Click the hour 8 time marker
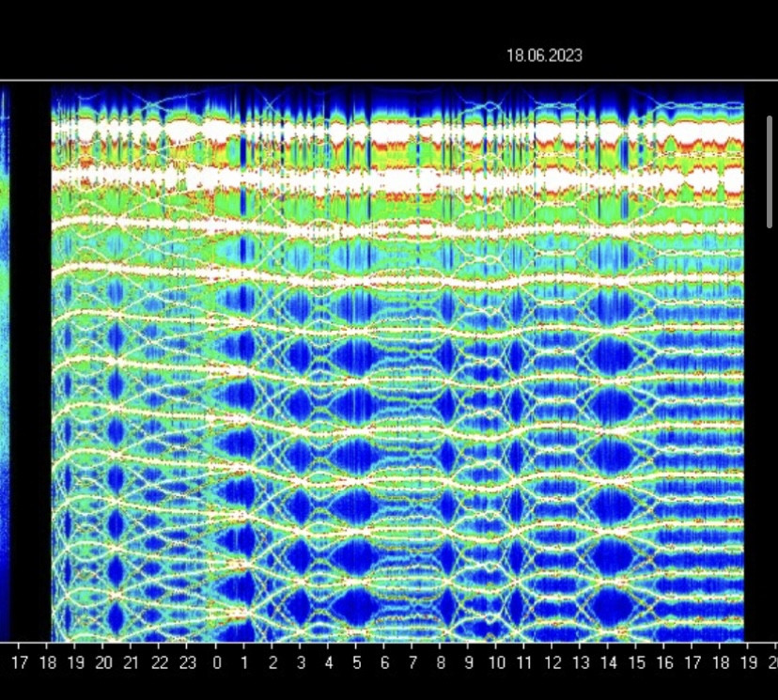 (x=441, y=663)
